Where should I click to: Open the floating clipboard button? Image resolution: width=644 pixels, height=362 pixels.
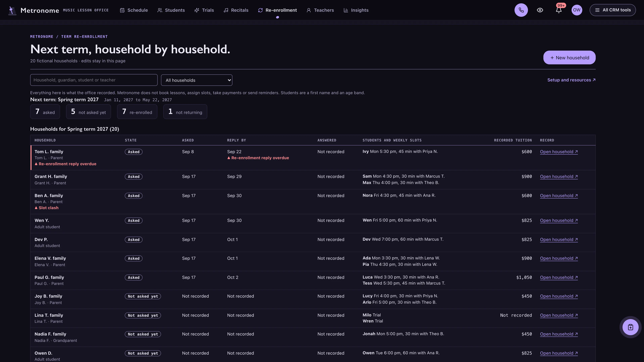tap(630, 327)
